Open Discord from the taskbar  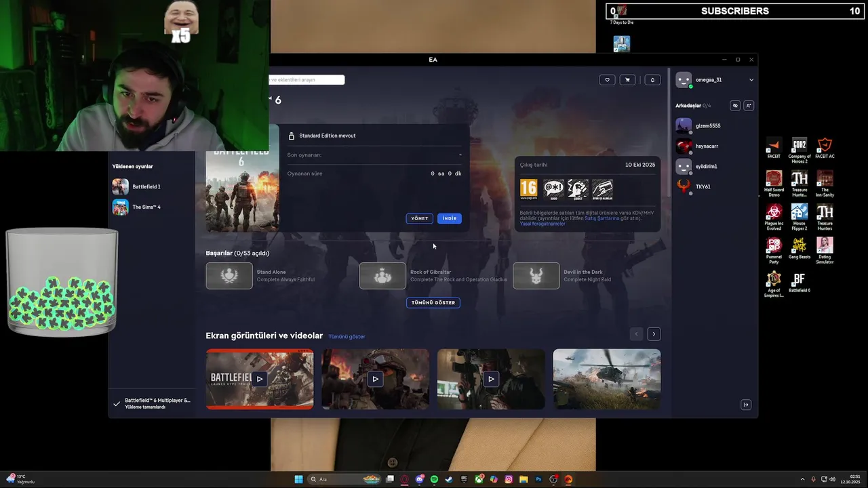419,479
